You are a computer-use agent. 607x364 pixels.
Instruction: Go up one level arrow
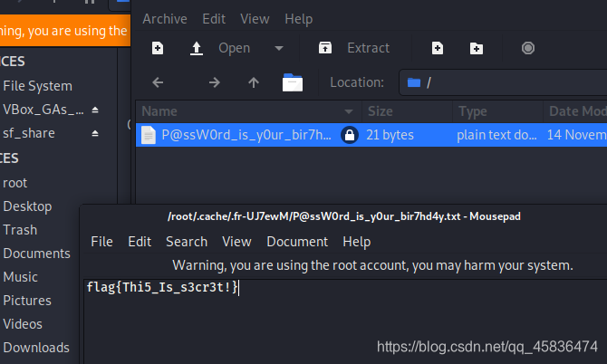click(254, 82)
